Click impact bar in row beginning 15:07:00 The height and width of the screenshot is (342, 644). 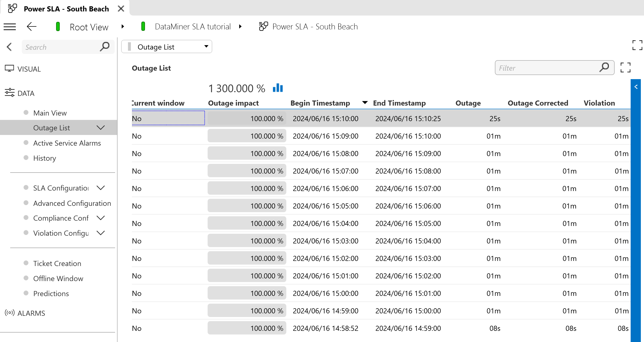point(247,171)
